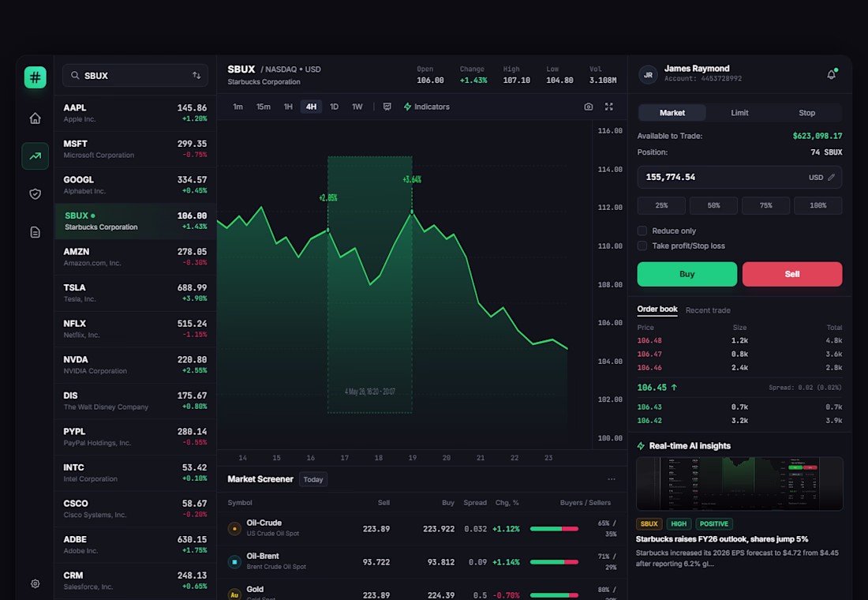Switch to the Market order tab
Viewport: 868px width, 600px height.
(x=672, y=112)
